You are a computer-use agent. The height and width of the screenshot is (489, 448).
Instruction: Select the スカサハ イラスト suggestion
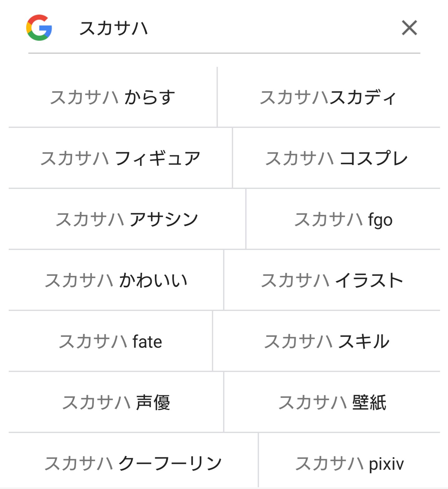pyautogui.click(x=332, y=280)
